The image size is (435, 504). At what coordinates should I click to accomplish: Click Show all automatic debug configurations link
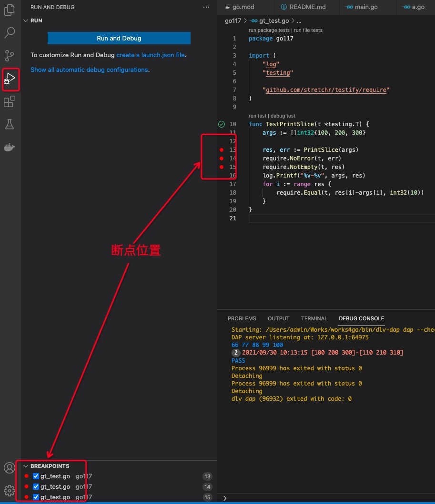pos(89,70)
